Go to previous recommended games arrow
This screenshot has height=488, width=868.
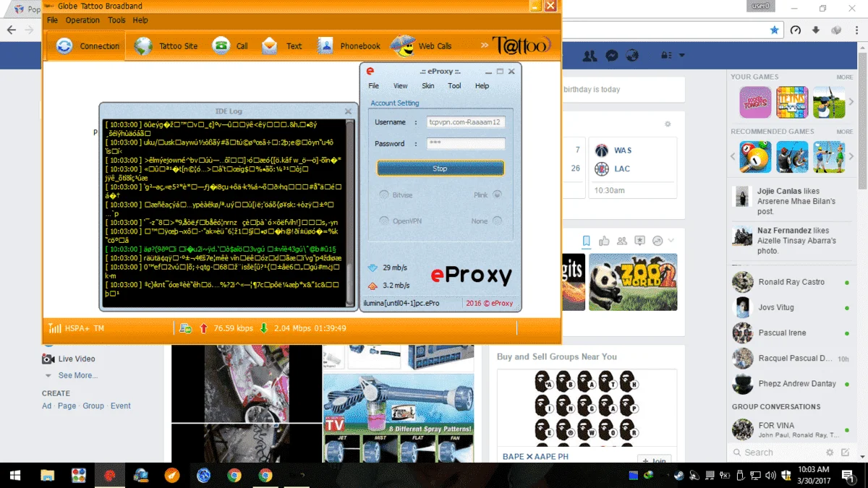pyautogui.click(x=732, y=157)
